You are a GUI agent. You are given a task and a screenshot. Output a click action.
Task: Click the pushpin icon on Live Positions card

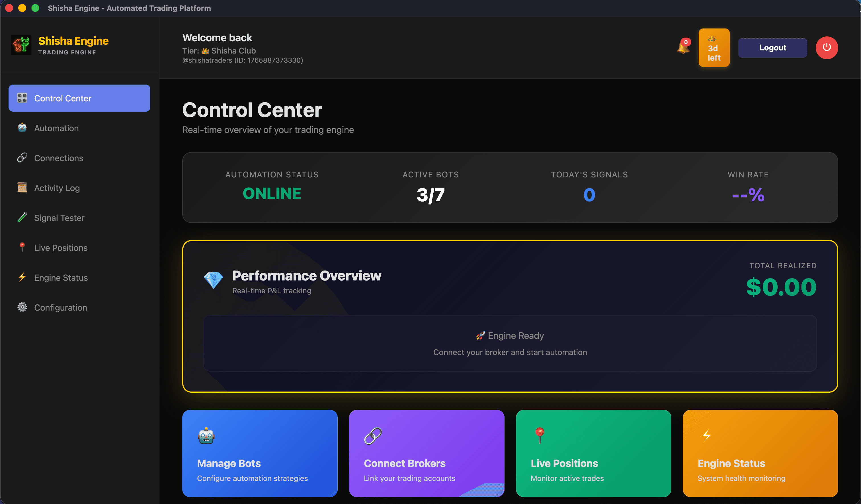coord(540,435)
